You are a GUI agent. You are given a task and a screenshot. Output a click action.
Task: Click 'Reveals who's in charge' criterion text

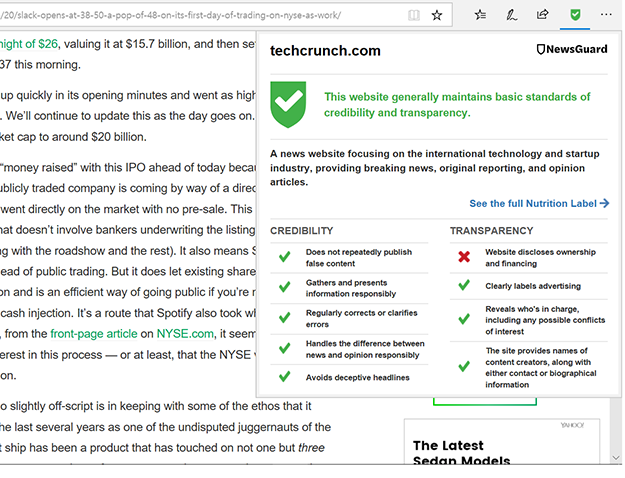[x=545, y=320]
